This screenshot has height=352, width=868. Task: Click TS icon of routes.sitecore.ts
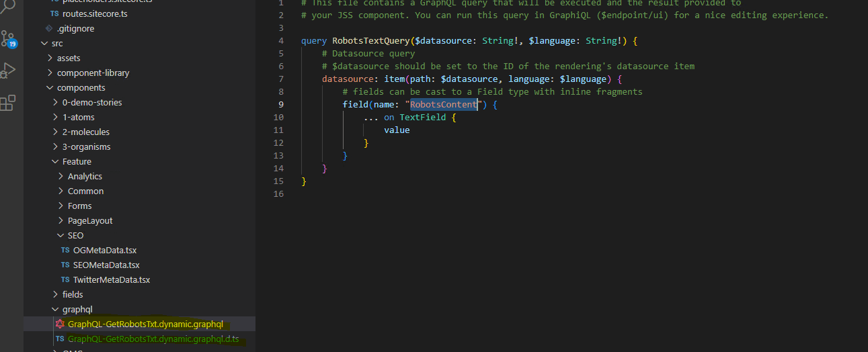[54, 13]
